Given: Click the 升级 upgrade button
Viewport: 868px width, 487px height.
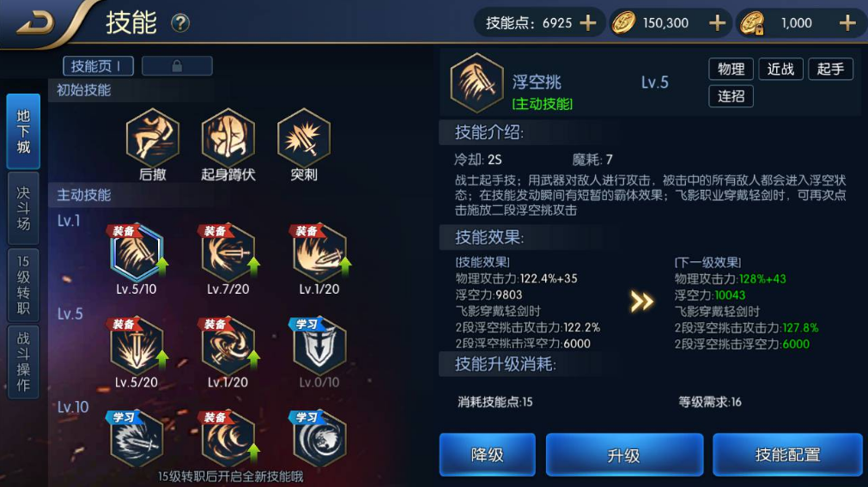Looking at the screenshot, I should (x=624, y=455).
